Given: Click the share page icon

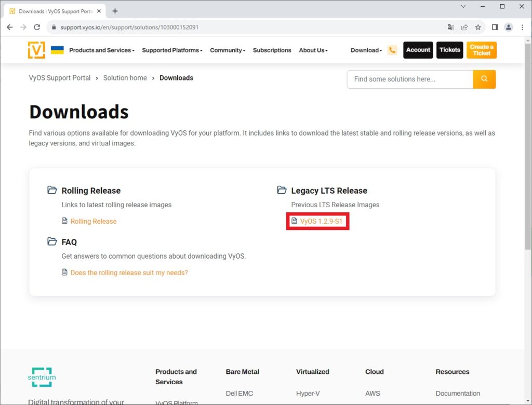Looking at the screenshot, I should click(464, 27).
